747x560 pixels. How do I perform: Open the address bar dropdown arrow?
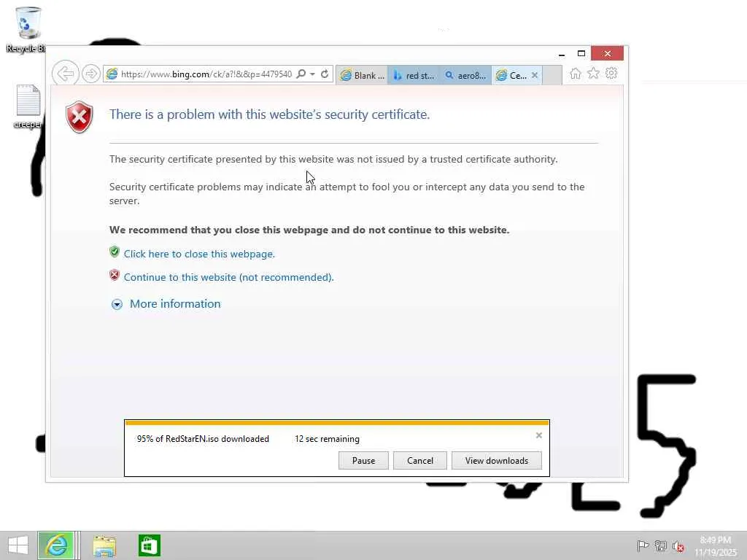point(312,74)
